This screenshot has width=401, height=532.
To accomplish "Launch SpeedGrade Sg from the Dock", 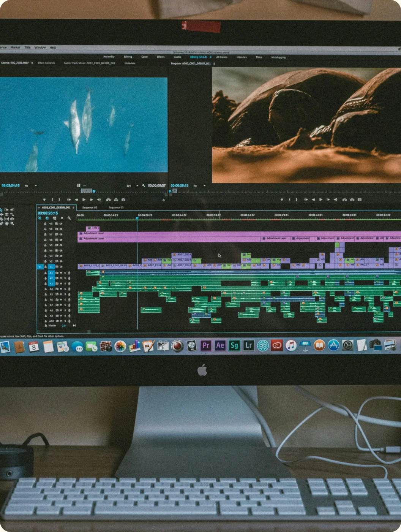I will pos(234,345).
